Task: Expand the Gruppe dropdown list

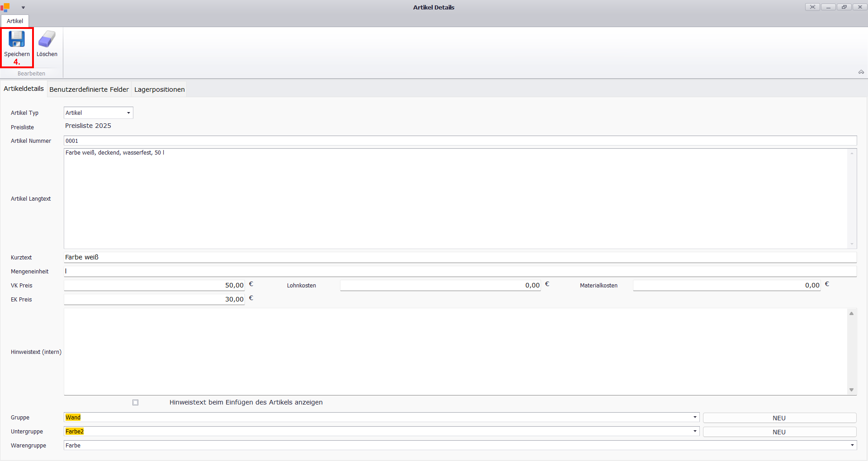Action: click(x=694, y=418)
